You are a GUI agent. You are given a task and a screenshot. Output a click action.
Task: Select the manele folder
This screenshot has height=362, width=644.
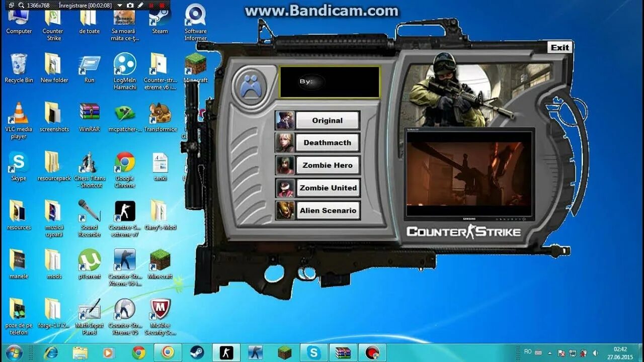[x=19, y=264]
